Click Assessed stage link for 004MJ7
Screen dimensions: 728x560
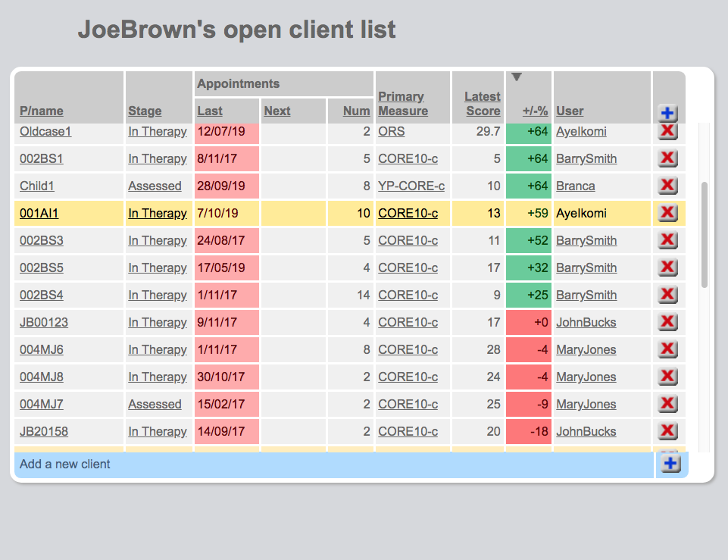tap(155, 404)
